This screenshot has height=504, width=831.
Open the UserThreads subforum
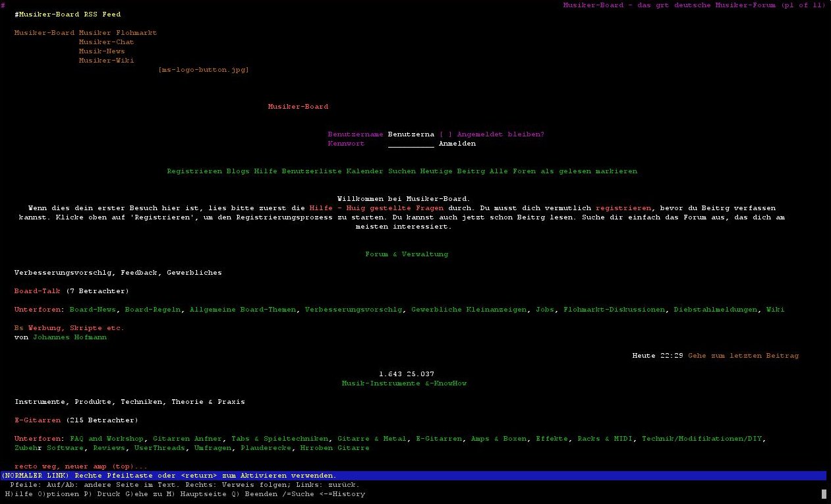[159, 448]
